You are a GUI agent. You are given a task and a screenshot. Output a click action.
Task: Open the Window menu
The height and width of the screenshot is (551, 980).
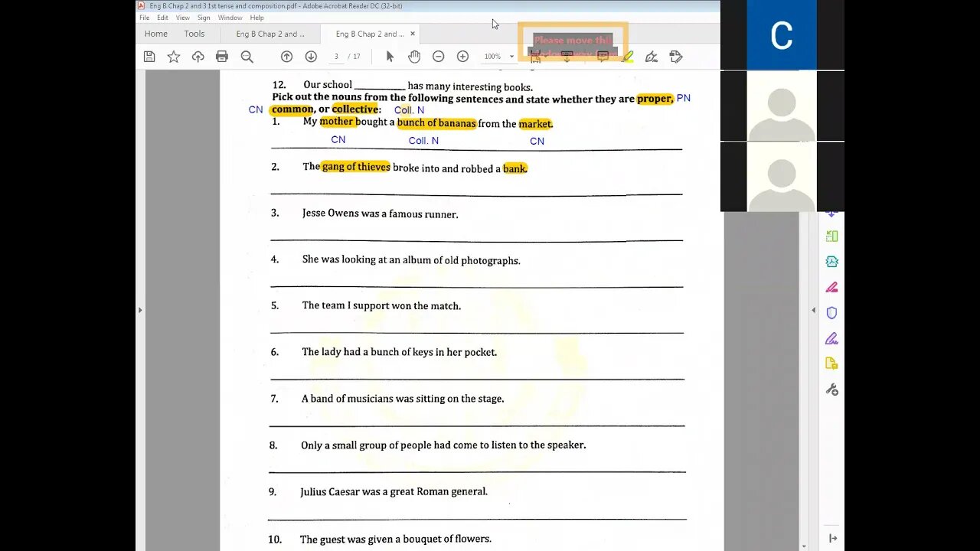pyautogui.click(x=230, y=18)
